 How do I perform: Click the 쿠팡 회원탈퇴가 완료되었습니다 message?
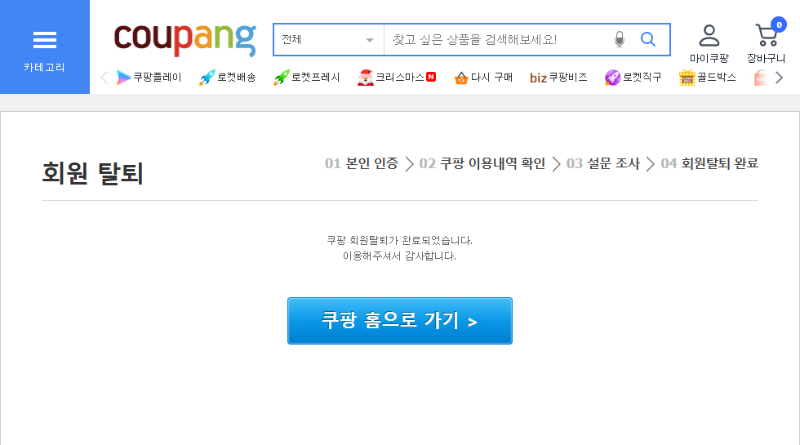pos(399,240)
